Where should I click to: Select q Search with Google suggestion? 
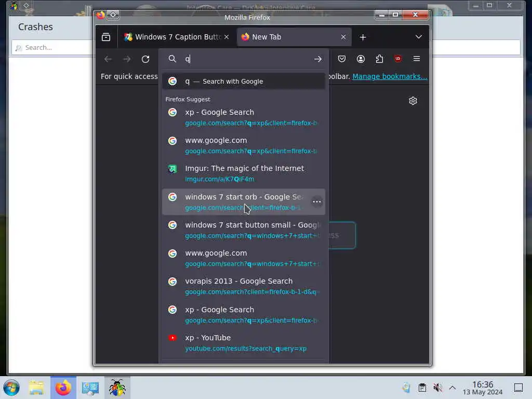pyautogui.click(x=244, y=82)
